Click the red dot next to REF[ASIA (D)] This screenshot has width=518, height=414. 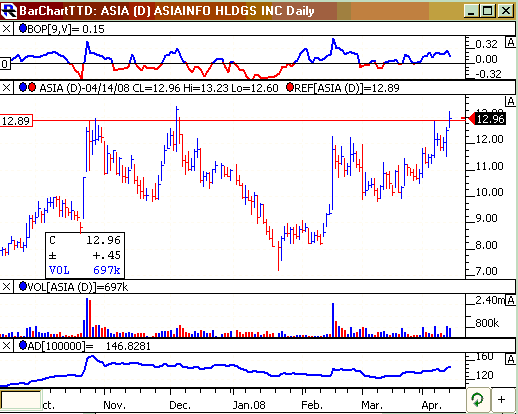tap(290, 88)
